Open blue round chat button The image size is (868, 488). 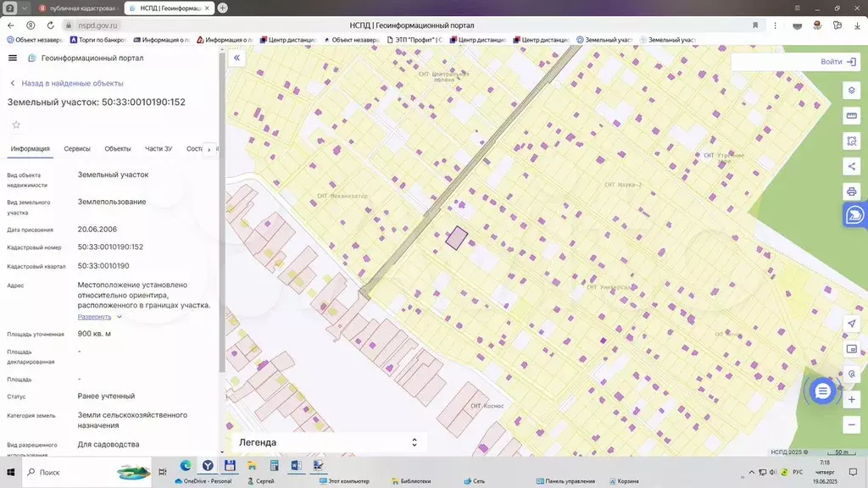(822, 391)
